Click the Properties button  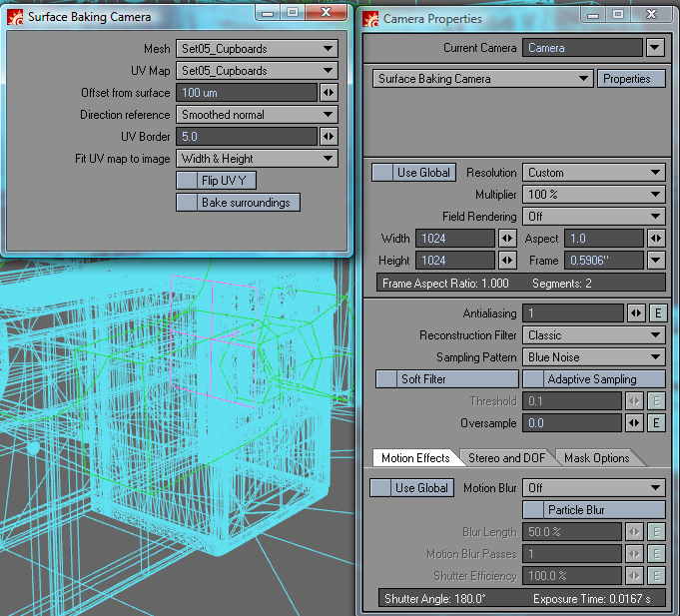tap(631, 79)
